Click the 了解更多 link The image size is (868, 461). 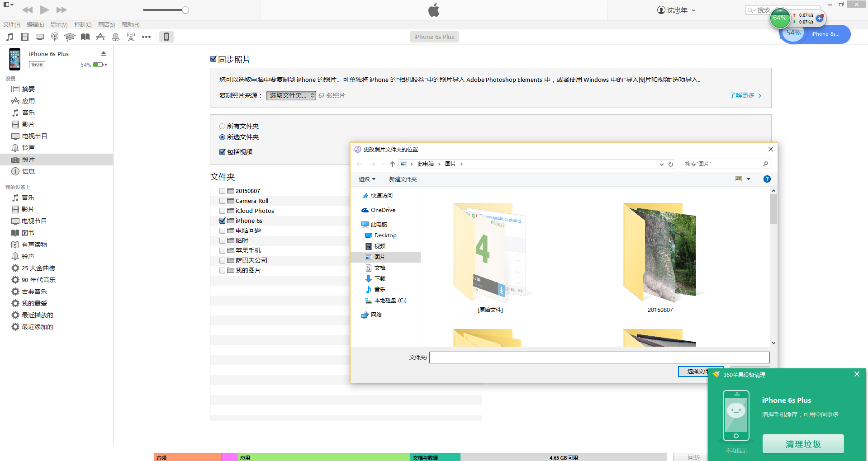click(x=745, y=95)
